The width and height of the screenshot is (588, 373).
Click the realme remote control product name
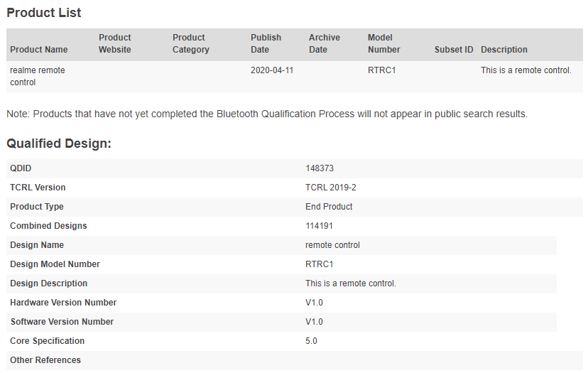click(x=37, y=76)
